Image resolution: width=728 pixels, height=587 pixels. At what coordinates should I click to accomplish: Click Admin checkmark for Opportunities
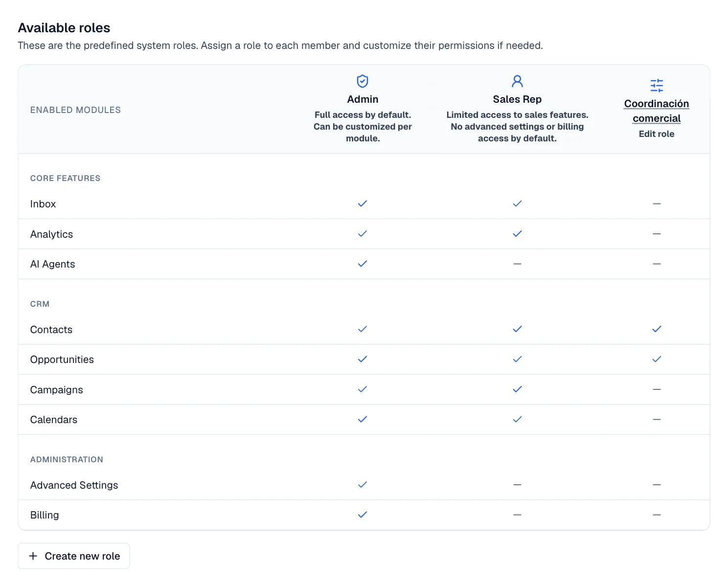coord(363,359)
